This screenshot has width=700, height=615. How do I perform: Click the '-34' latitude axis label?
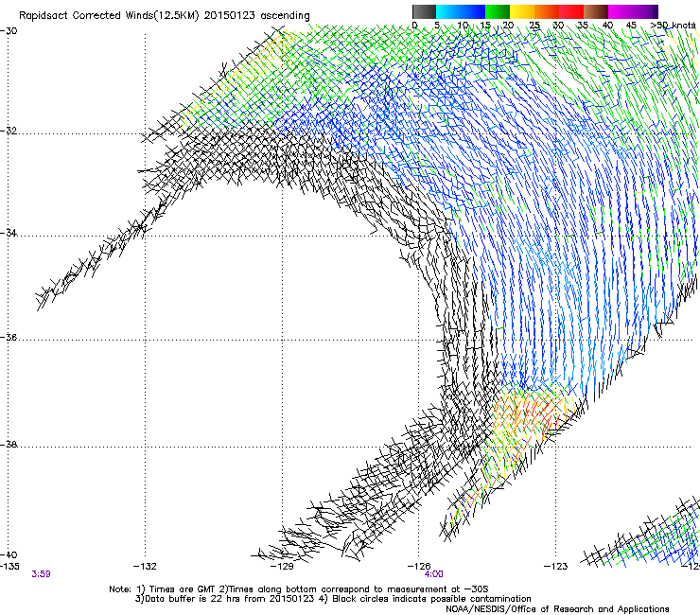[x=9, y=233]
